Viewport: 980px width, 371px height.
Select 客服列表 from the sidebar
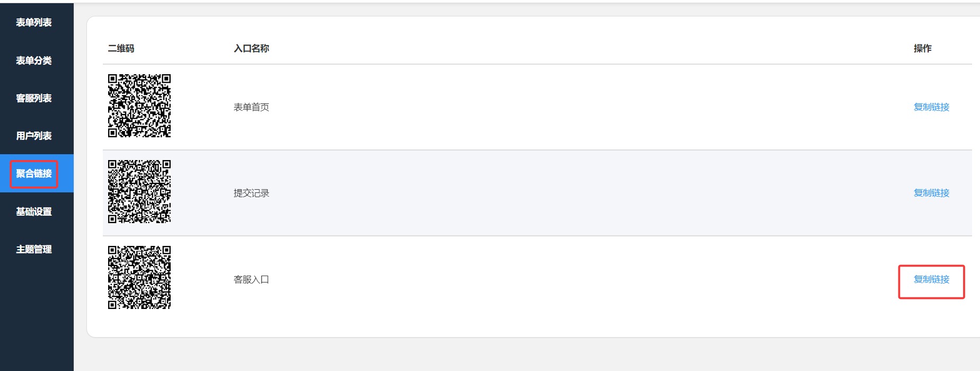[x=34, y=98]
